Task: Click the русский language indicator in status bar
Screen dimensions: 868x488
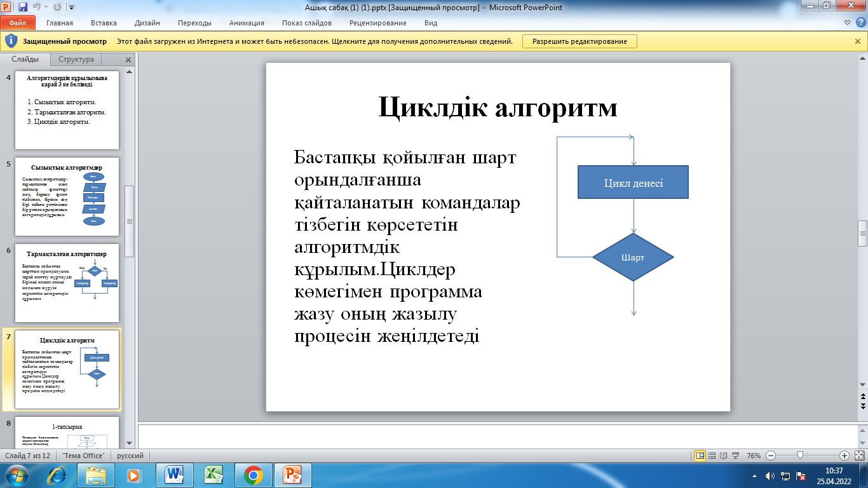Action: click(129, 456)
